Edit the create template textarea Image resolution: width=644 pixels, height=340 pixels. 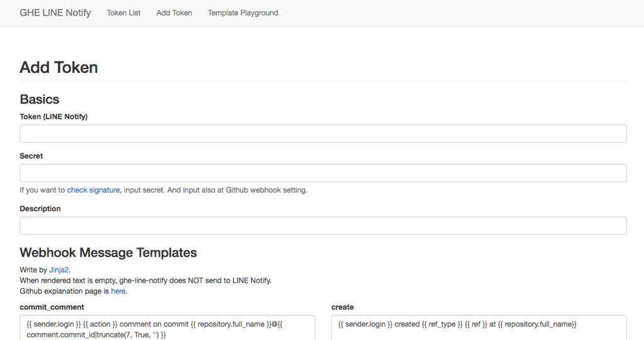pos(479,327)
